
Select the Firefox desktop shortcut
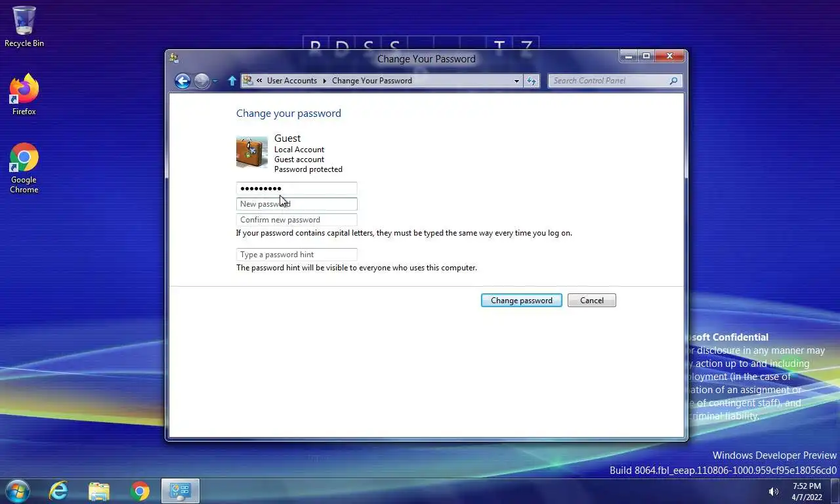pos(24,95)
